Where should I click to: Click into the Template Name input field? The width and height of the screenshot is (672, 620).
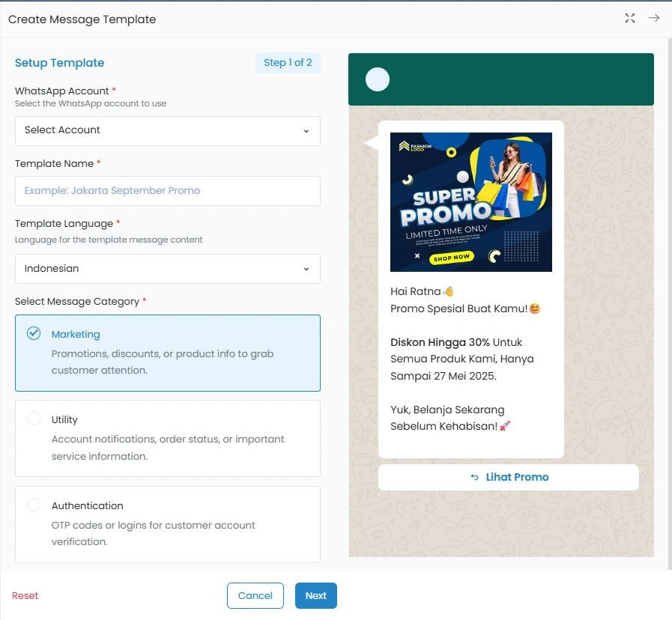tap(168, 191)
